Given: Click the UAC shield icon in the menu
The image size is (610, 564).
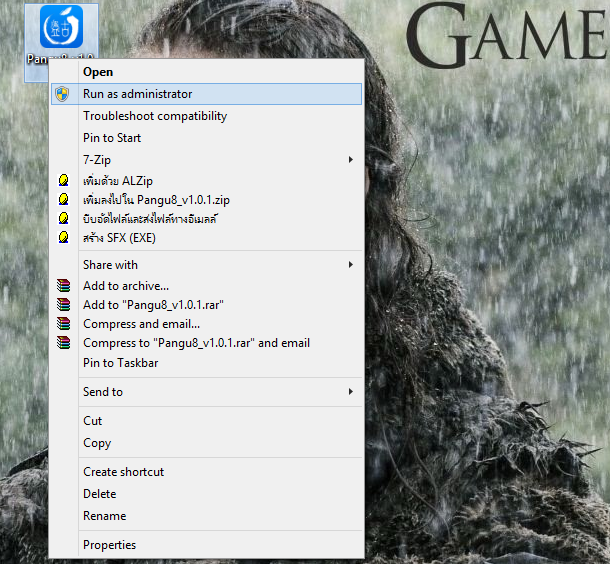Looking at the screenshot, I should 62,94.
